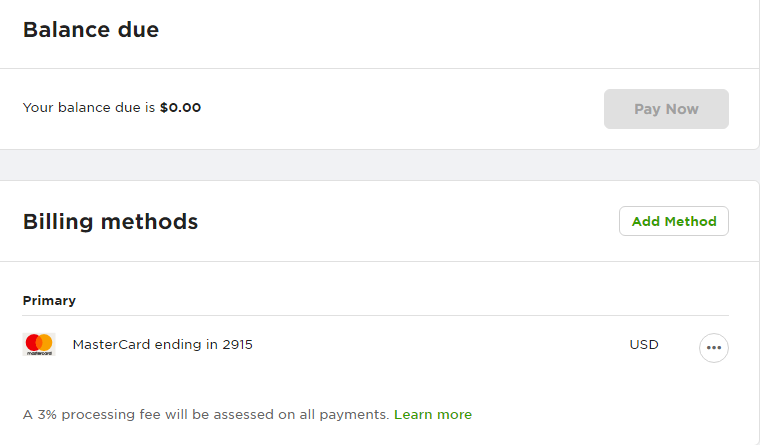Open the three-dot options menu for MasterCard
Image resolution: width=760 pixels, height=445 pixels.
click(x=713, y=348)
